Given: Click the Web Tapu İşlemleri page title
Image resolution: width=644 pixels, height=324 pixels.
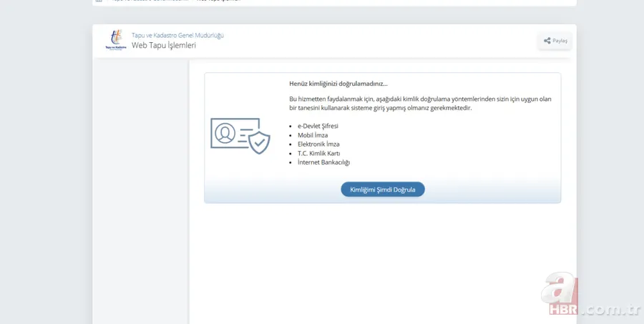Looking at the screenshot, I should [163, 45].
